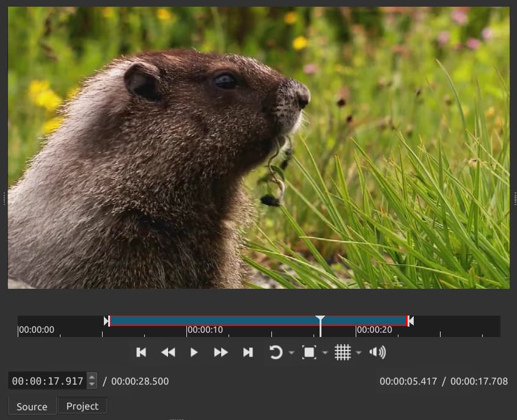Screen dimensions: 517x420
Task: Toggle the zoom fit icon
Action: (309, 352)
